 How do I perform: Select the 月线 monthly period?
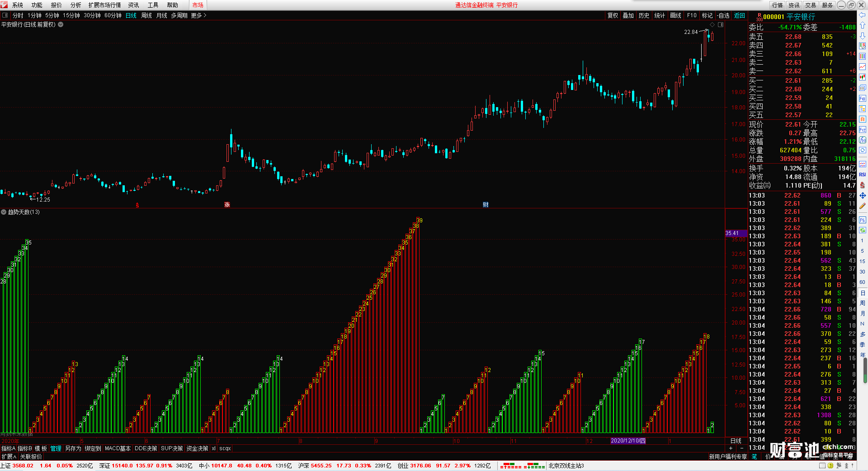coord(162,15)
